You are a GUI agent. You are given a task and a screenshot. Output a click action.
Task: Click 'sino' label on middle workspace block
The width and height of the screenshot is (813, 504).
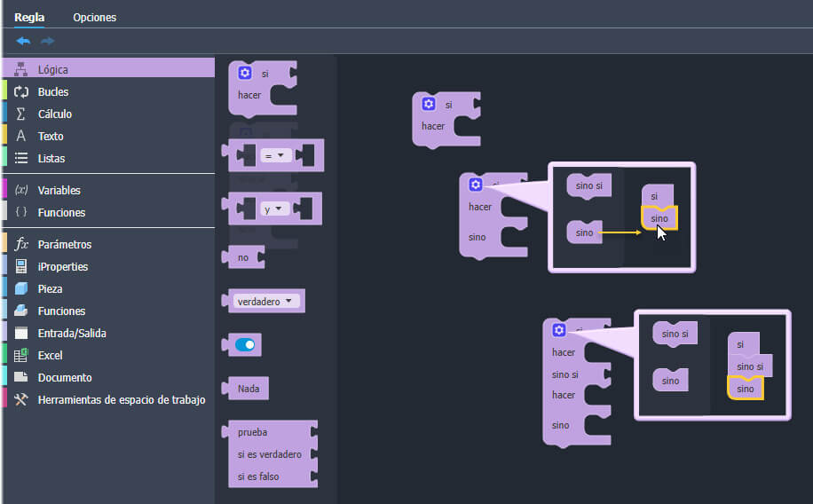[477, 237]
